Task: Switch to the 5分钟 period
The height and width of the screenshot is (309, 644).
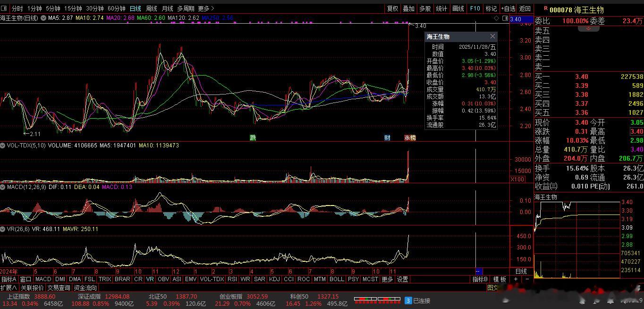Action: (x=53, y=9)
